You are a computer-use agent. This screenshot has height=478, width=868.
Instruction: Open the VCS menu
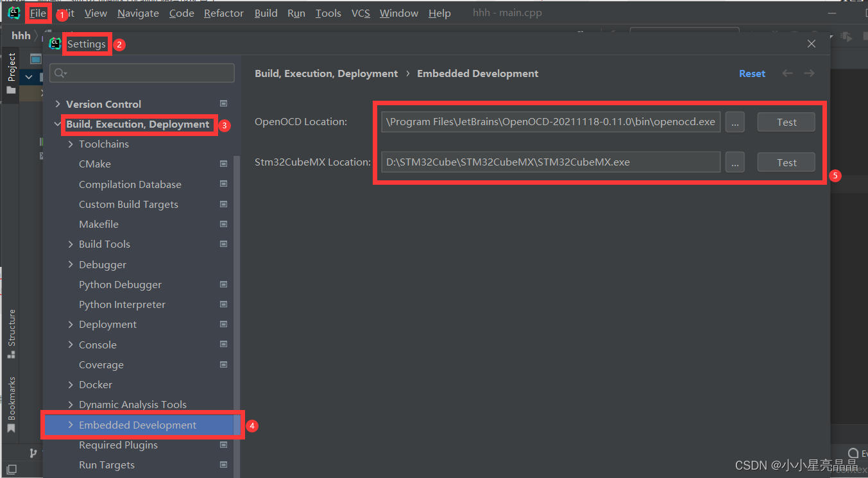pos(361,13)
